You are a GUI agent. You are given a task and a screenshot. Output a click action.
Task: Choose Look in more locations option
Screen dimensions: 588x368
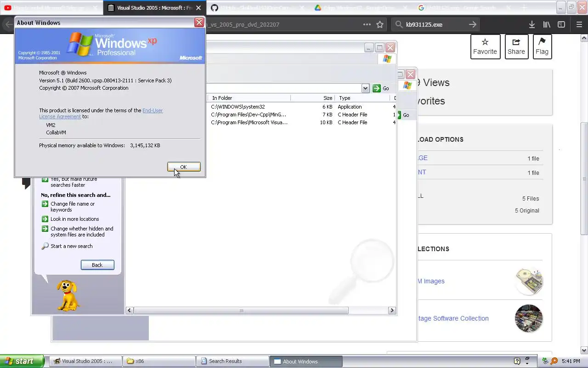coord(74,219)
